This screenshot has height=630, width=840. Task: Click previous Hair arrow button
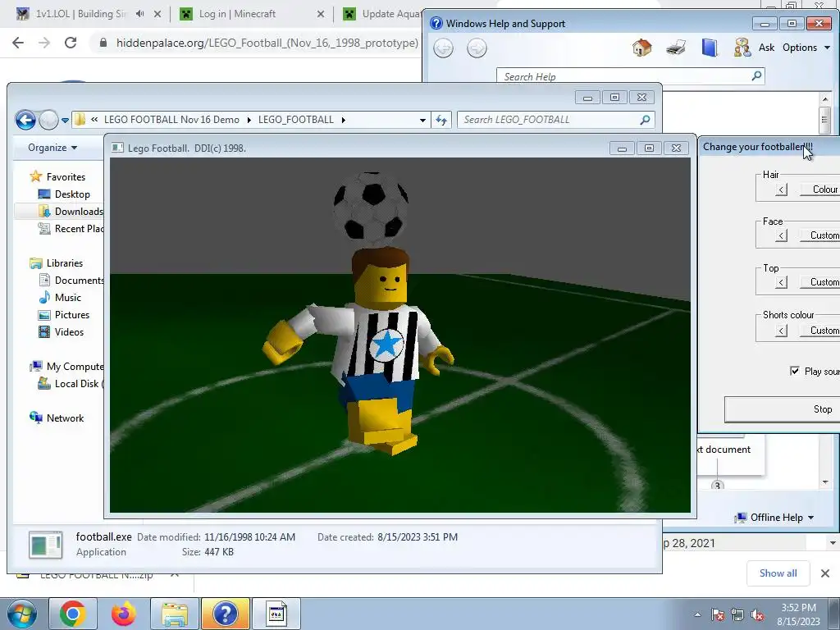coord(782,189)
